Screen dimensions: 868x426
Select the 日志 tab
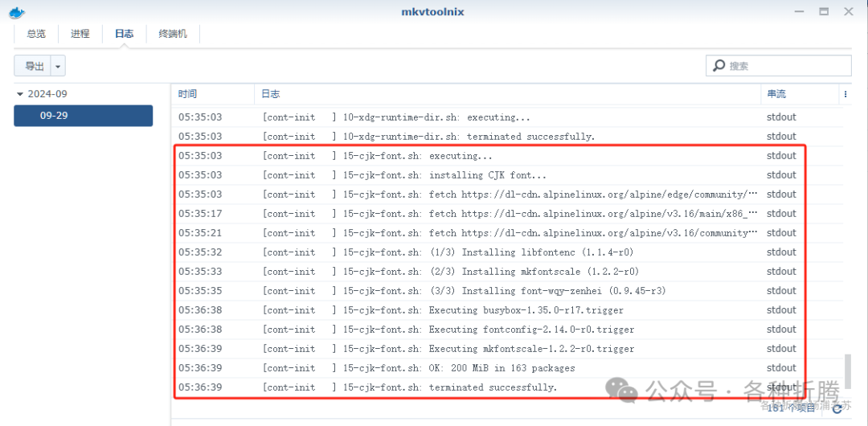click(124, 34)
